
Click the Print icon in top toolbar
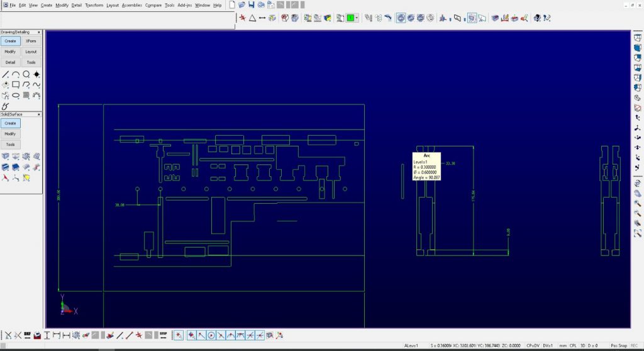(261, 5)
